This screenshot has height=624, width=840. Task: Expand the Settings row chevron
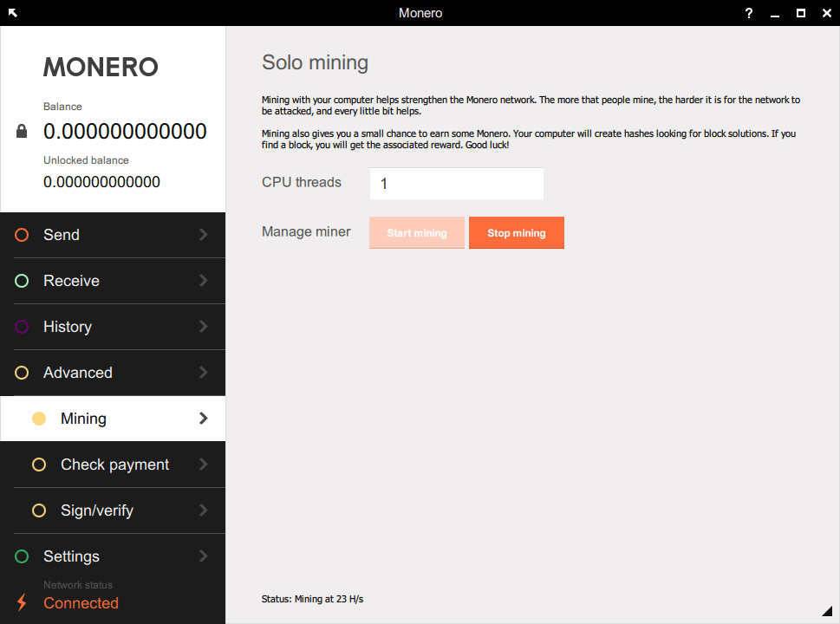203,556
